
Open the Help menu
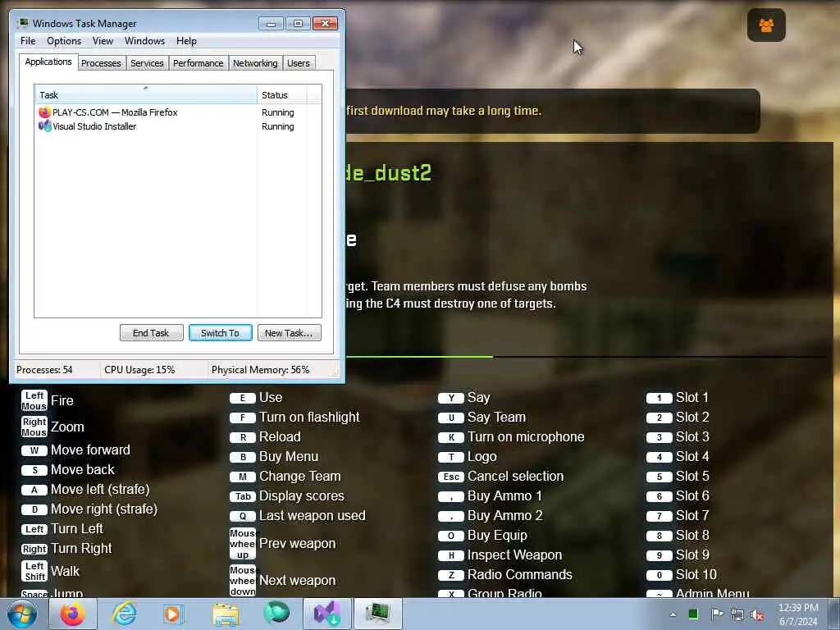point(186,41)
